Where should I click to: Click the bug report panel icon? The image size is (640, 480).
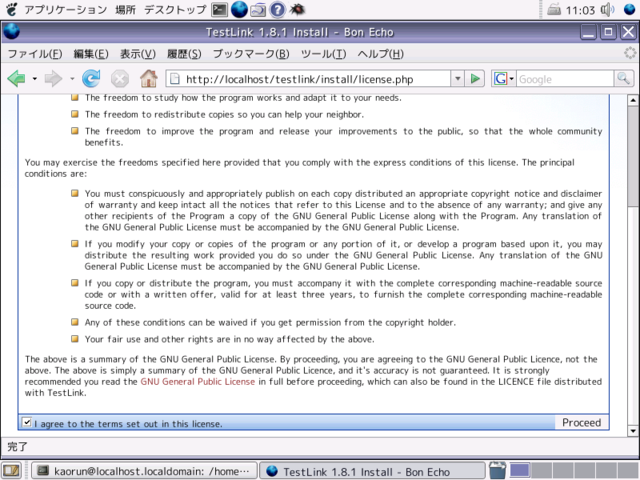pos(297,9)
